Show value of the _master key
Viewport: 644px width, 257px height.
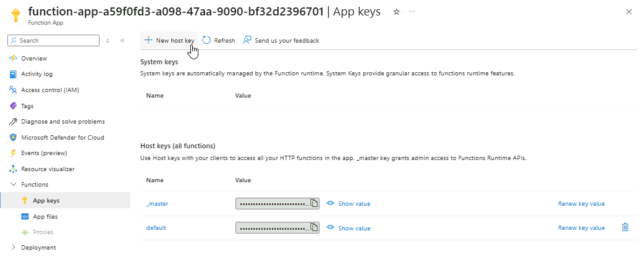349,204
